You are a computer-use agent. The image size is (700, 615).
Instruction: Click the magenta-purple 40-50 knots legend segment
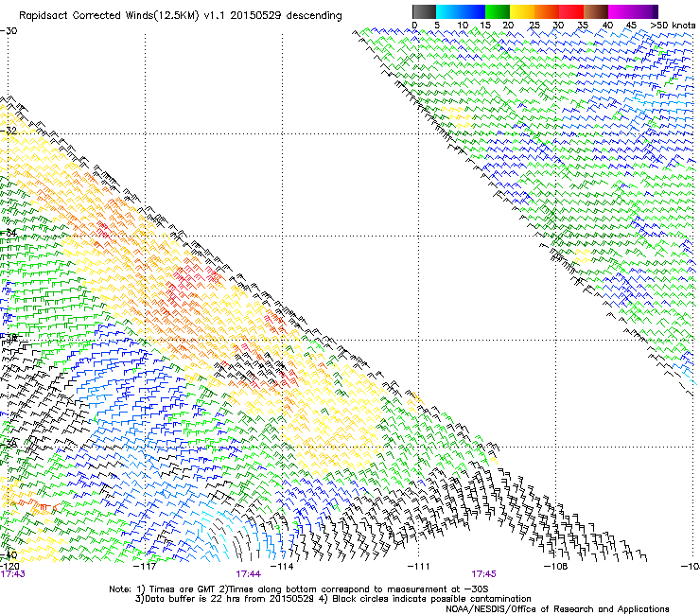pos(633,11)
